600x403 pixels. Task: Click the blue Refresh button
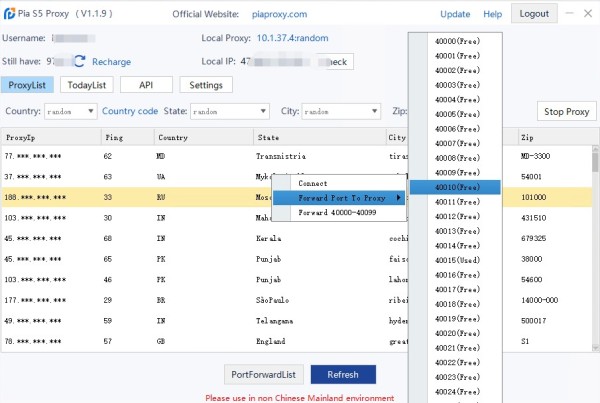coord(343,374)
